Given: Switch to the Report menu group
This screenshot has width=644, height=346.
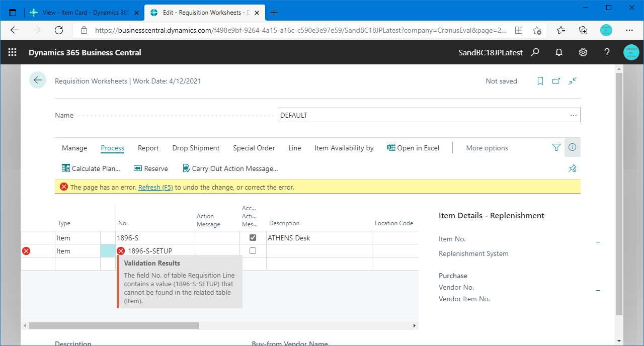Looking at the screenshot, I should tap(148, 148).
